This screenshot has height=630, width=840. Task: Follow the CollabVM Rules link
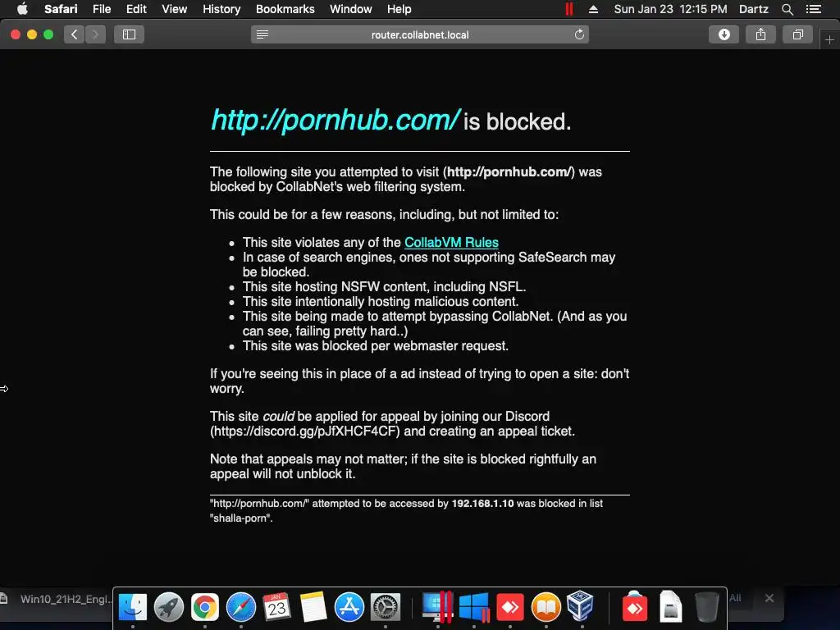point(451,242)
